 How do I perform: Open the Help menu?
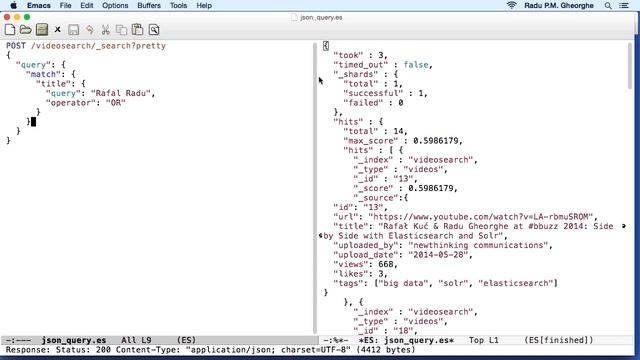[x=204, y=6]
